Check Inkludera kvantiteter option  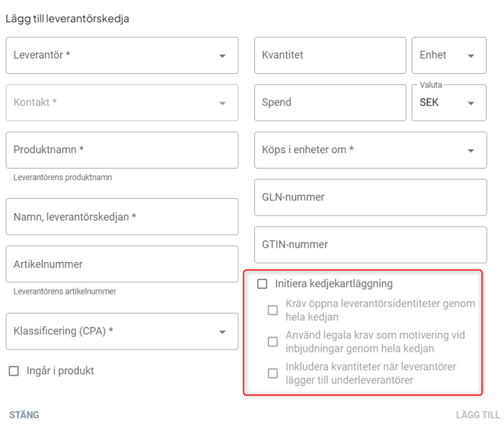(x=273, y=374)
